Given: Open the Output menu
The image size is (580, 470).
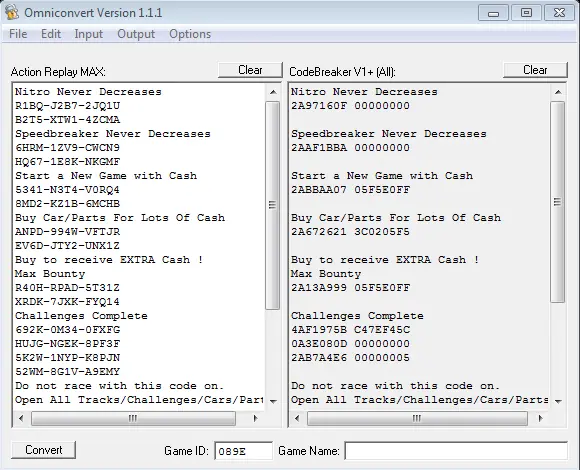Looking at the screenshot, I should [136, 34].
